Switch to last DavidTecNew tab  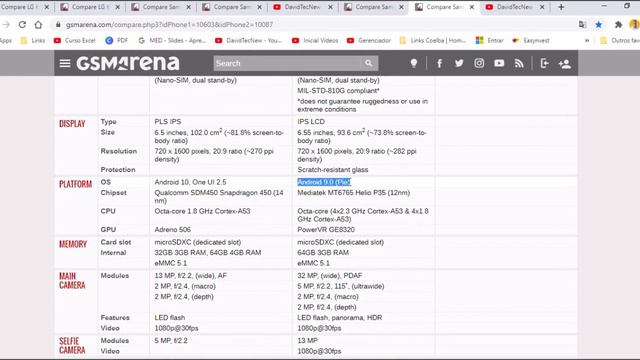[515, 7]
